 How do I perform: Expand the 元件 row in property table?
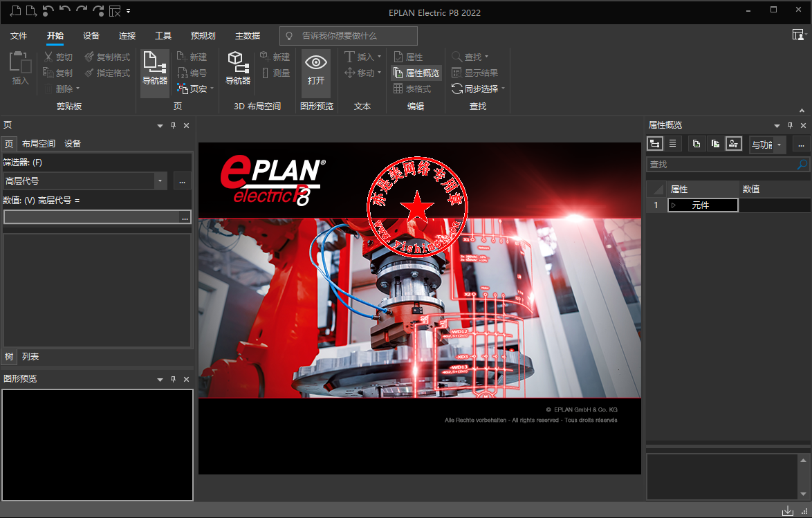pos(674,205)
